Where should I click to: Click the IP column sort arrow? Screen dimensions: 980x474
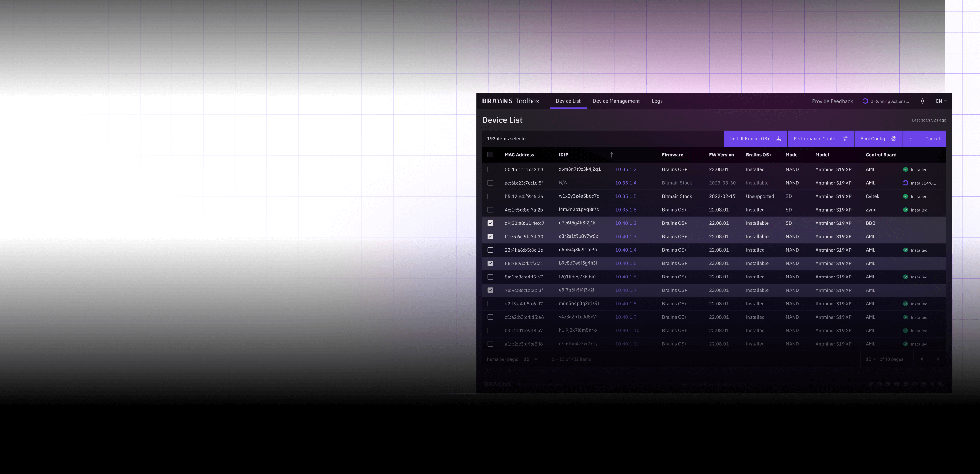[x=611, y=155]
